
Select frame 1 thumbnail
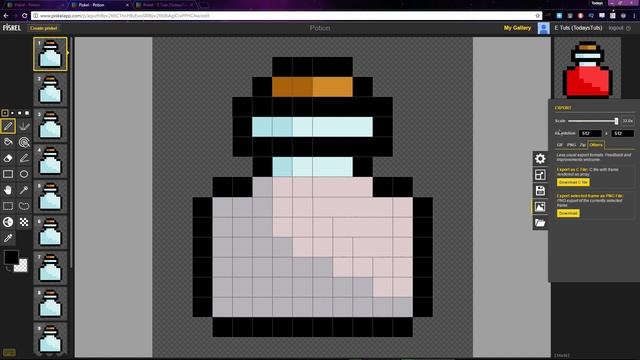[50, 54]
